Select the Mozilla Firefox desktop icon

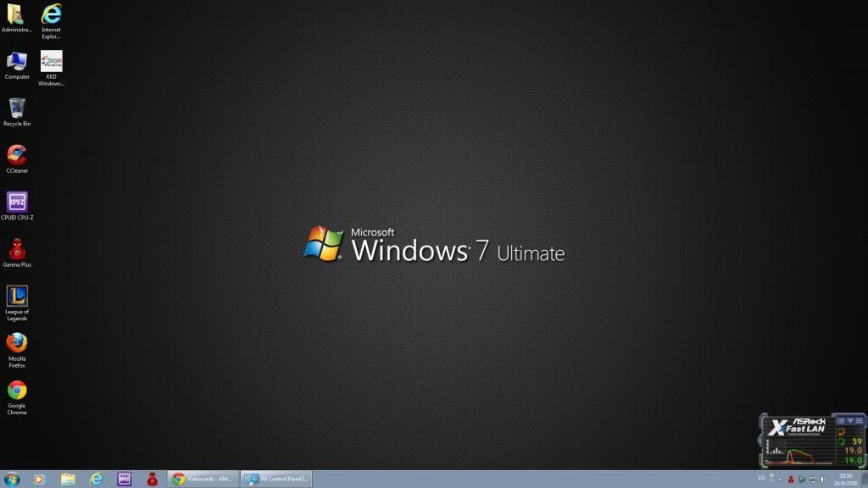17,350
